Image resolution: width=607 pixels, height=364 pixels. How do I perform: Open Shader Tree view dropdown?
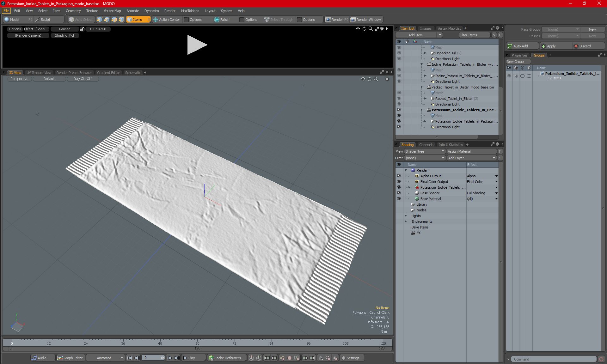pyautogui.click(x=425, y=151)
